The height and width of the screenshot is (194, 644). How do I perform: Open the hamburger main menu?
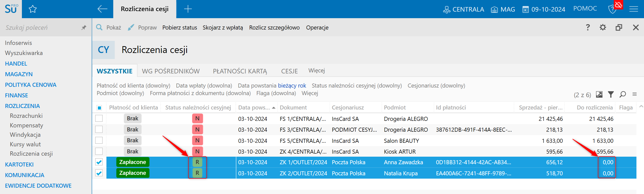tap(634, 9)
